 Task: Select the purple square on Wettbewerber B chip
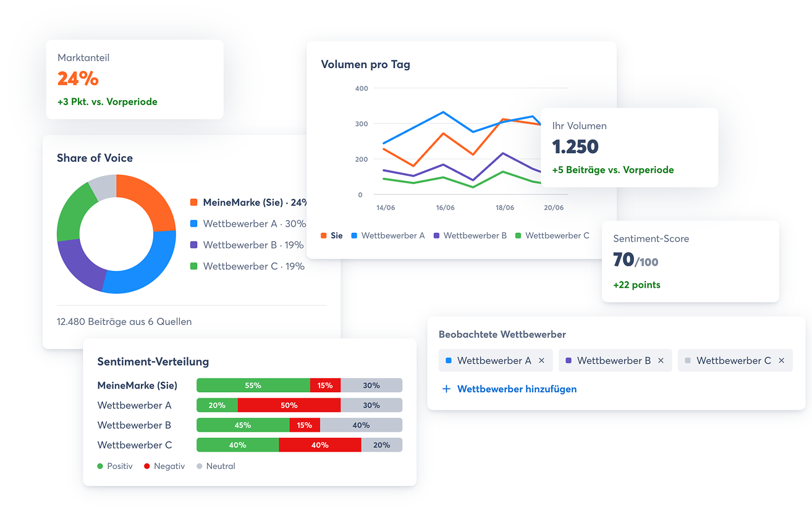[x=569, y=360]
